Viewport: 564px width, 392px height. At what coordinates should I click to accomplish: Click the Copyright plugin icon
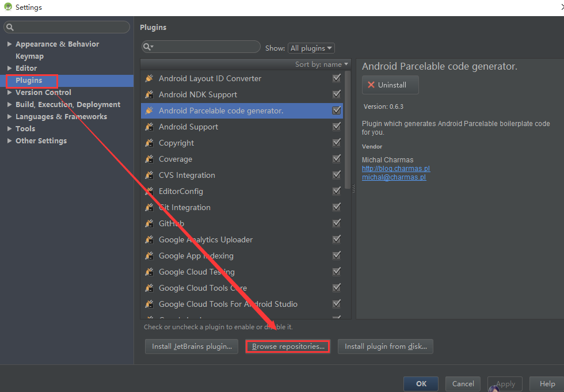pyautogui.click(x=149, y=143)
